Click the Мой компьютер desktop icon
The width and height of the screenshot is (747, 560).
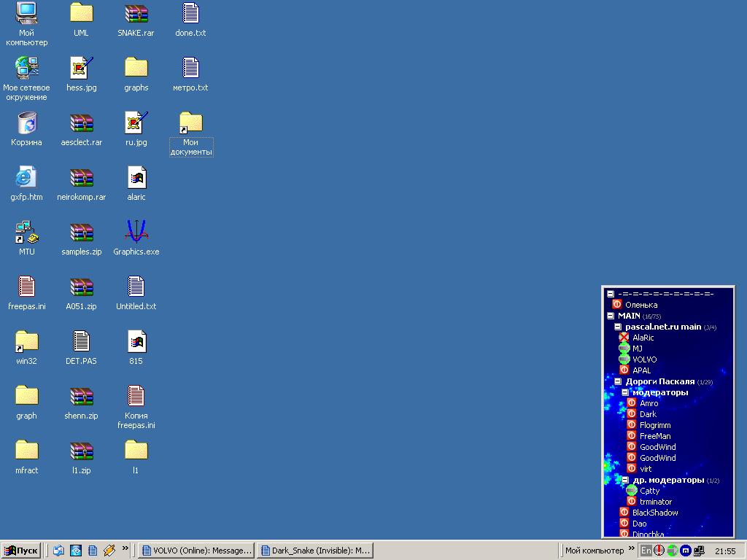click(x=26, y=14)
